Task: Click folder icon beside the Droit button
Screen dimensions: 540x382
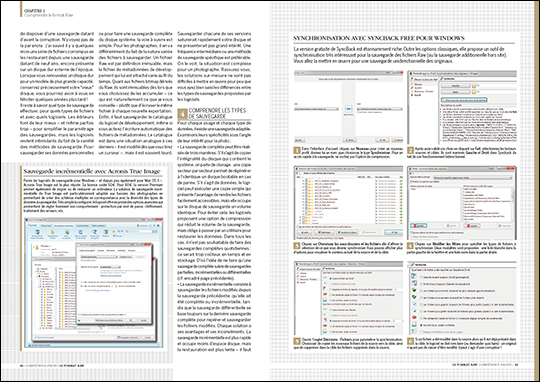Action: click(474, 92)
